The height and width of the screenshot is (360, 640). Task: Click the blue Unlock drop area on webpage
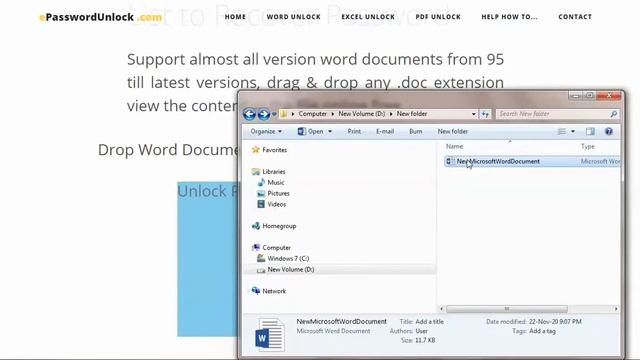coord(207,259)
